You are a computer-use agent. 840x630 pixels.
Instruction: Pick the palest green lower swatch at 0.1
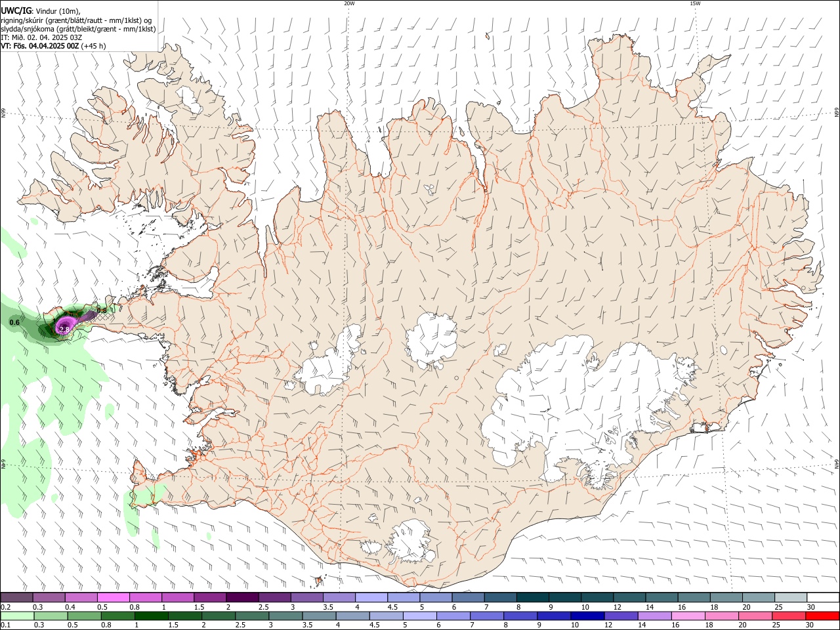[18, 616]
